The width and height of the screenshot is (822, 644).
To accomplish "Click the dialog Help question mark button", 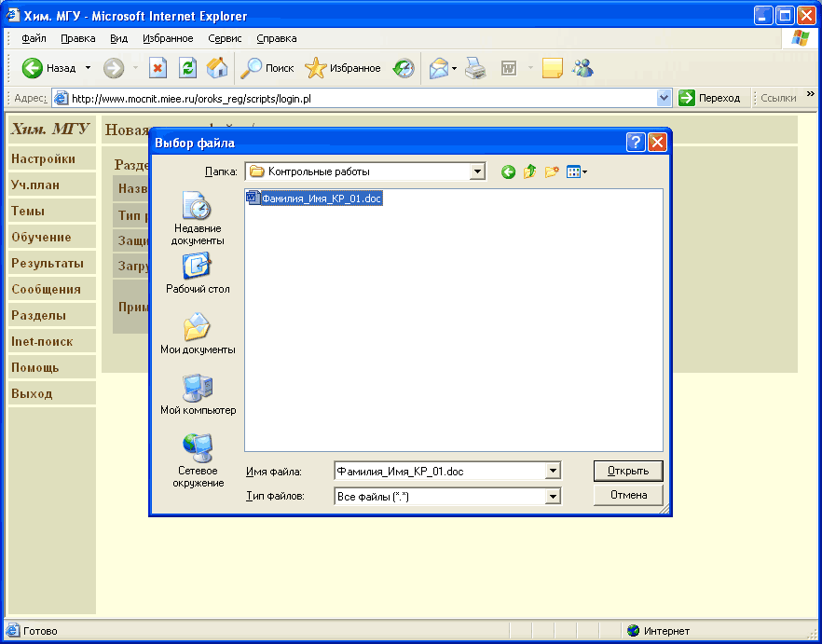I will [x=636, y=143].
